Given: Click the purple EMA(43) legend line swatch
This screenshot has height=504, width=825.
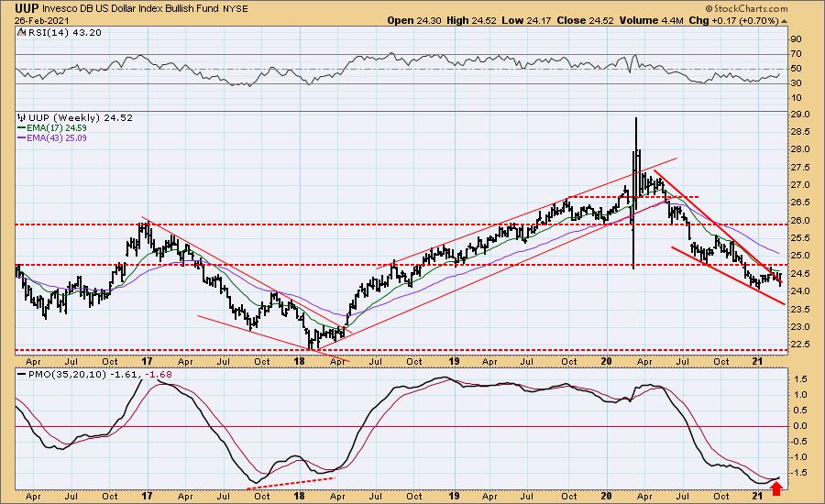Looking at the screenshot, I should pyautogui.click(x=22, y=137).
